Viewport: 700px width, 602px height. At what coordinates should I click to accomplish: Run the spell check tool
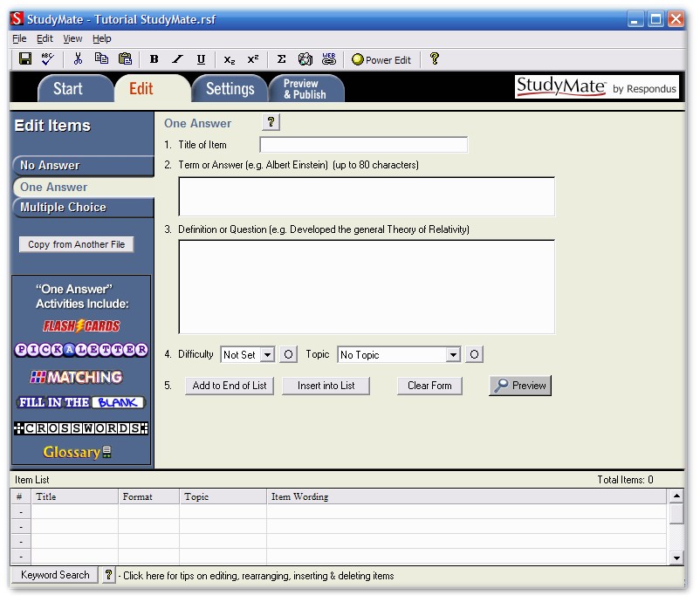tap(47, 59)
